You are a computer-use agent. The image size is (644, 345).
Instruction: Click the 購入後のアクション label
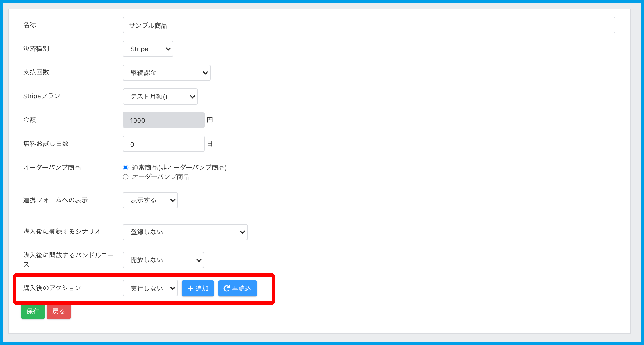pyautogui.click(x=52, y=288)
